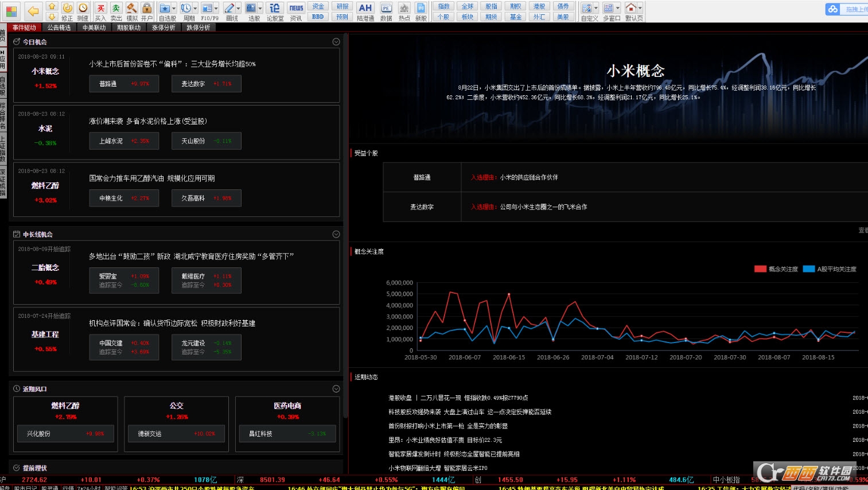Viewport: 868px width, 490px height.
Task: Expand the 默认页 dropdown arrow
Action: point(640,9)
